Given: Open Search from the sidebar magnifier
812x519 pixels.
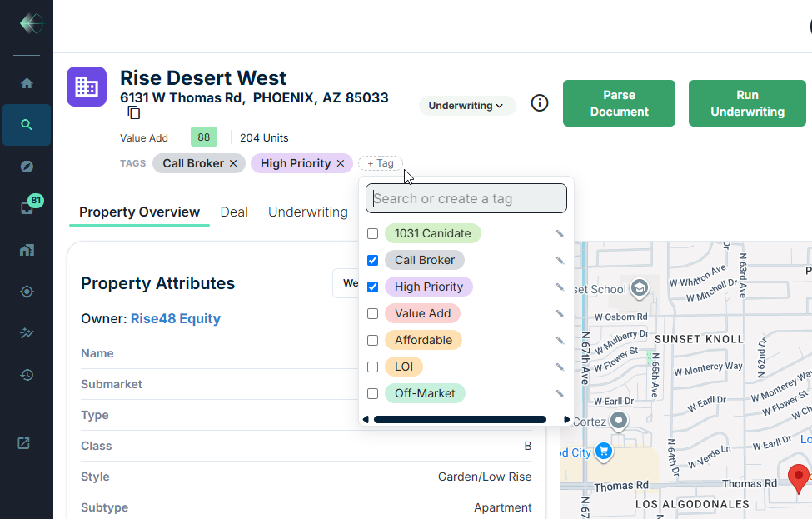Looking at the screenshot, I should [x=27, y=125].
